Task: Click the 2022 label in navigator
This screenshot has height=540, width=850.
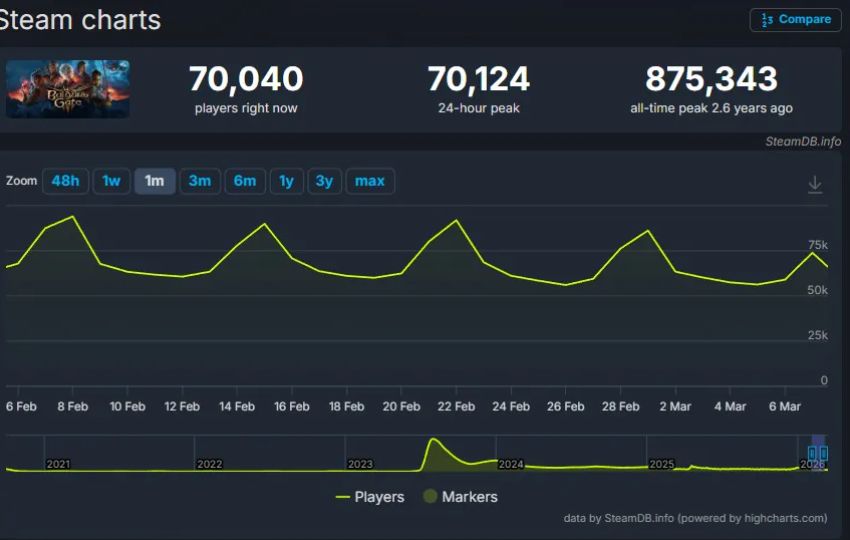Action: tap(209, 464)
